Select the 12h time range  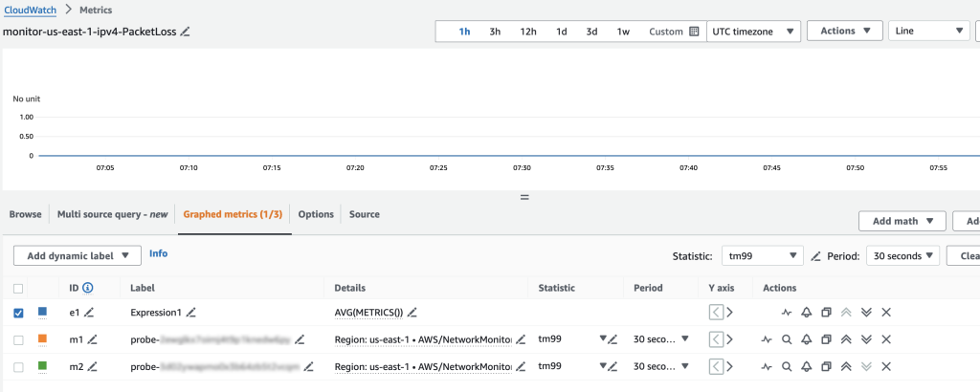[528, 32]
